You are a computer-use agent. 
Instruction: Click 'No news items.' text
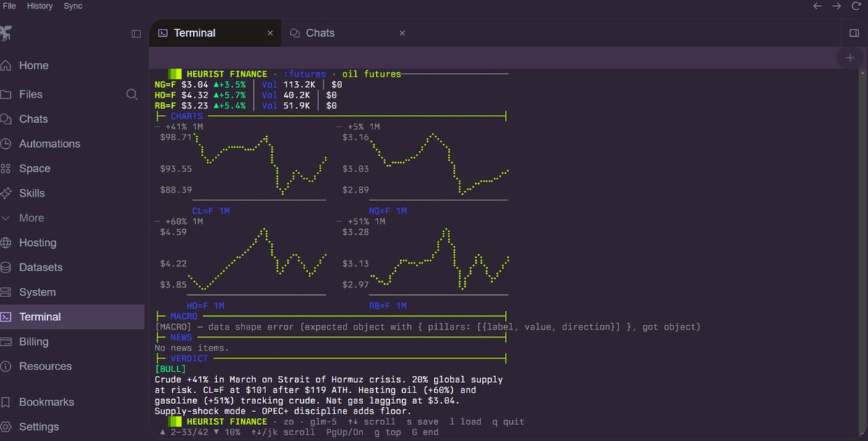[x=192, y=348]
